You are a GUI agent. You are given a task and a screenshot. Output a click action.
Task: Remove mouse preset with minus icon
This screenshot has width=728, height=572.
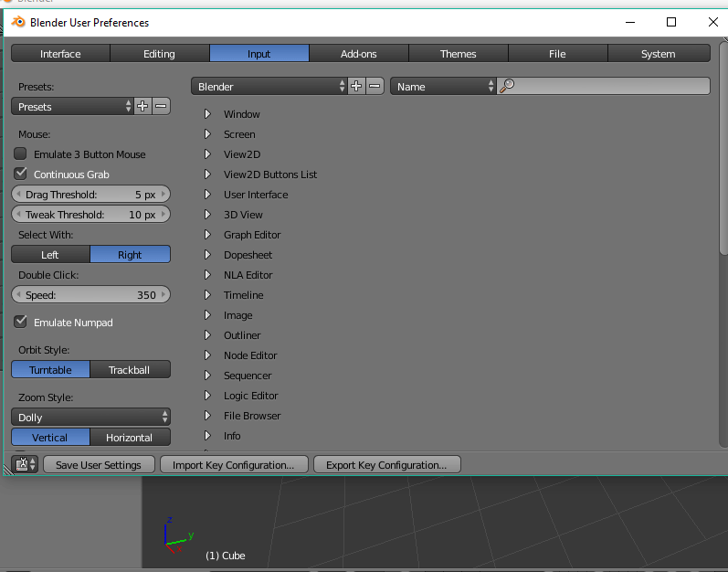161,106
